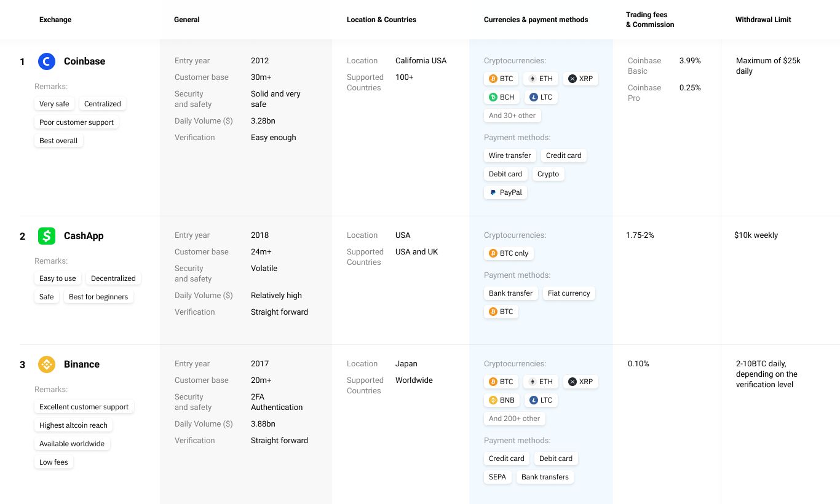Viewport: 840px width, 504px height.
Task: Select the ETH chip in Binance row
Action: coord(541,382)
